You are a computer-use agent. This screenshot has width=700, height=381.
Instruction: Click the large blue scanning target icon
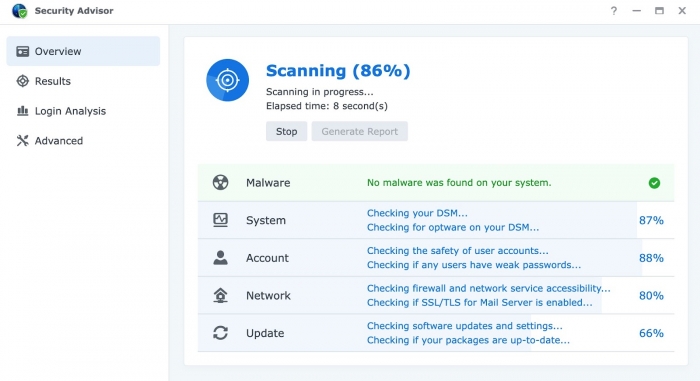coord(227,80)
